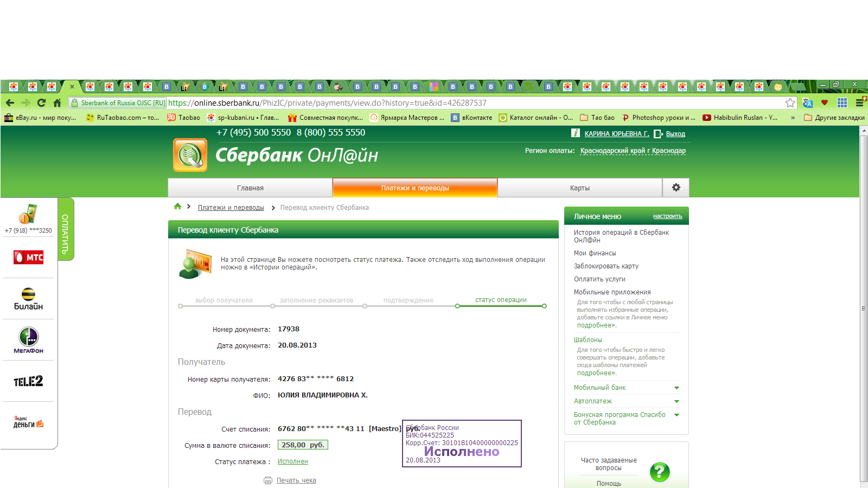Open settings gear tab

click(676, 188)
